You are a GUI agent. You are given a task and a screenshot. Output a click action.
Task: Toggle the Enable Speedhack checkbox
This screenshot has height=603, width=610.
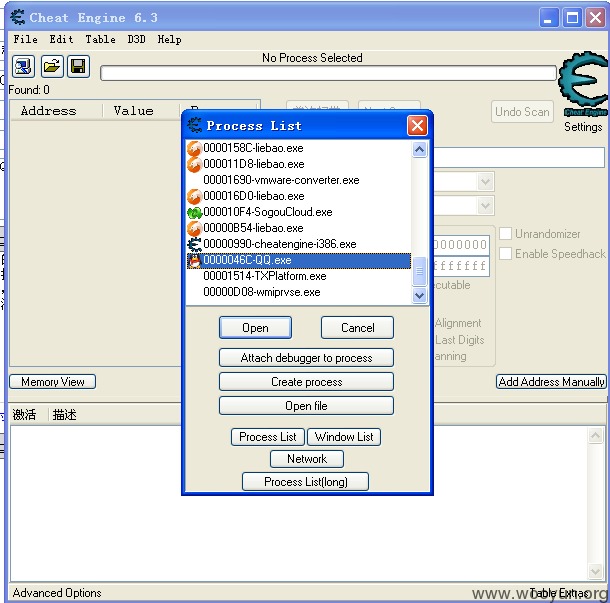505,254
